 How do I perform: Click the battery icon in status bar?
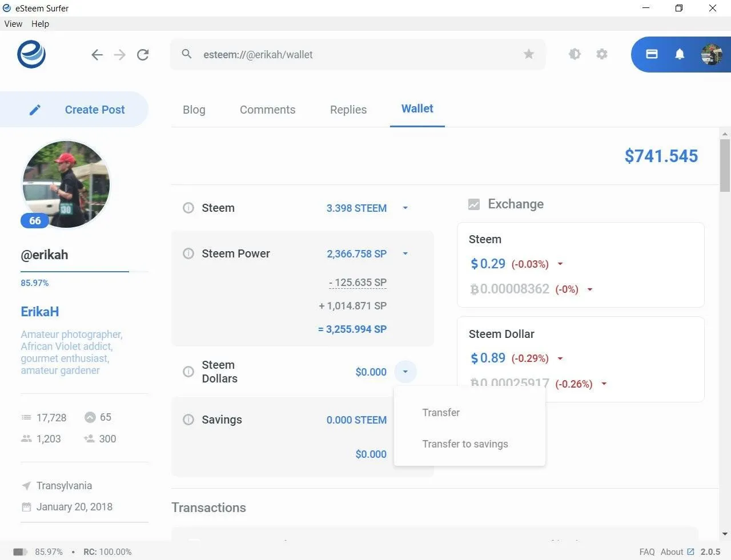pos(21,552)
